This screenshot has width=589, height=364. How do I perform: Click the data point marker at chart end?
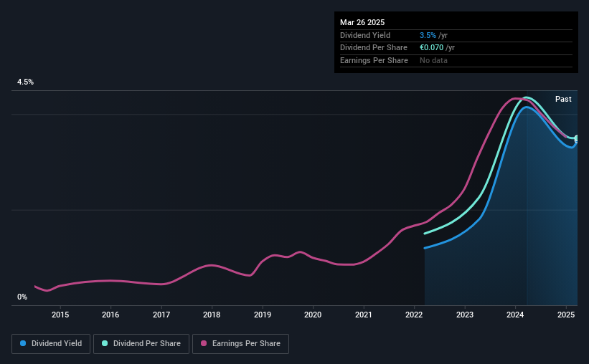click(577, 139)
